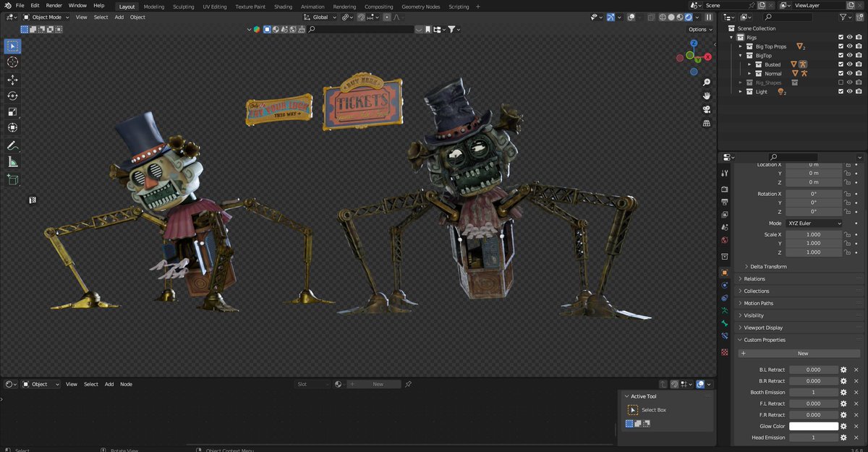This screenshot has height=452, width=868.
Task: Open the Render menu
Action: coord(54,5)
